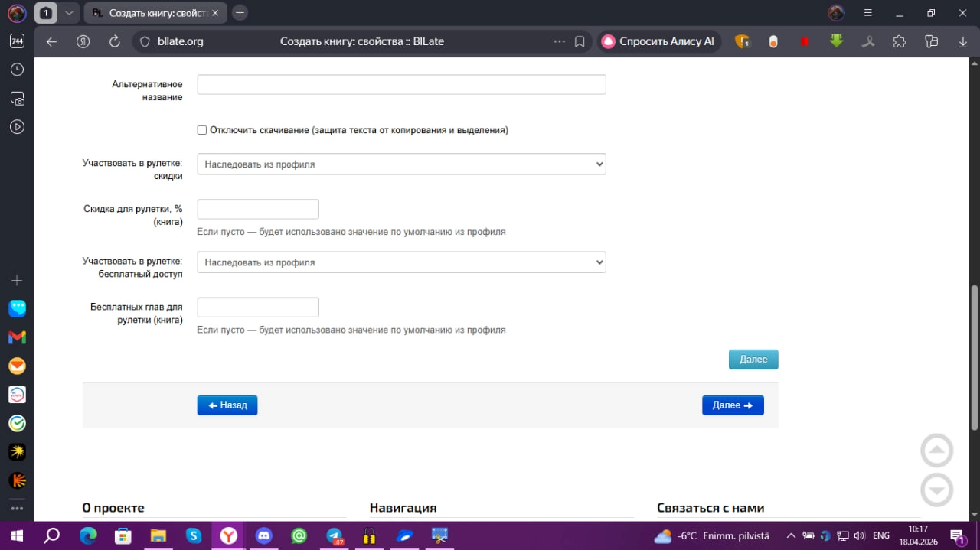Click 'Навигация' footer heading
The image size is (980, 550).
point(403,508)
